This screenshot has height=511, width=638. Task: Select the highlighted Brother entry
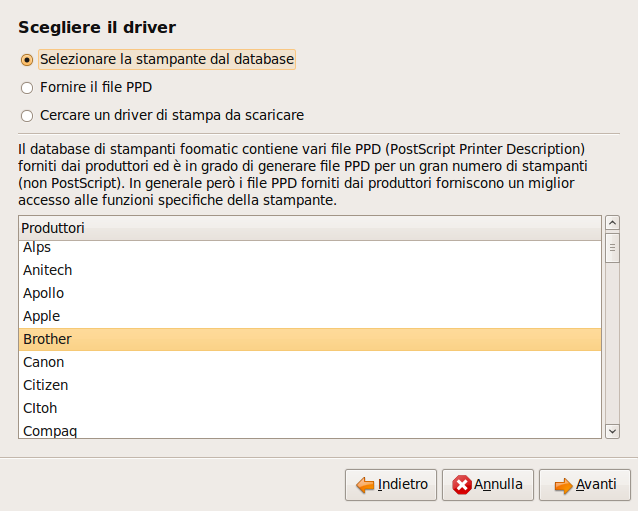310,339
